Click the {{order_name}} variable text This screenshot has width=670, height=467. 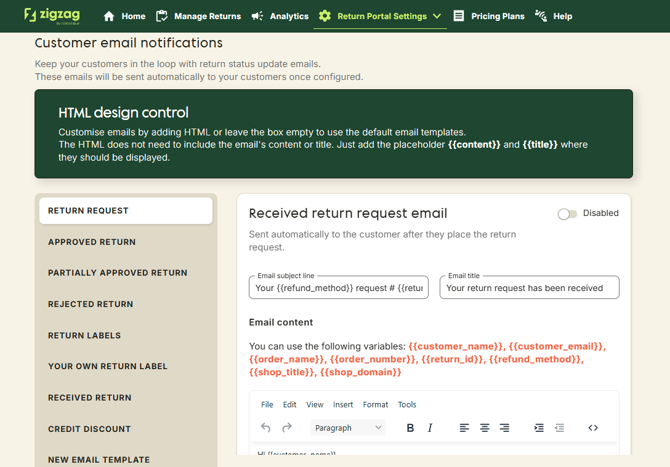[x=285, y=359]
